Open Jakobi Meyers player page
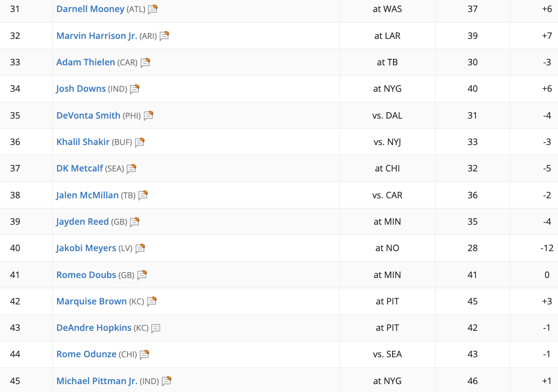The width and height of the screenshot is (558, 392). [x=86, y=248]
